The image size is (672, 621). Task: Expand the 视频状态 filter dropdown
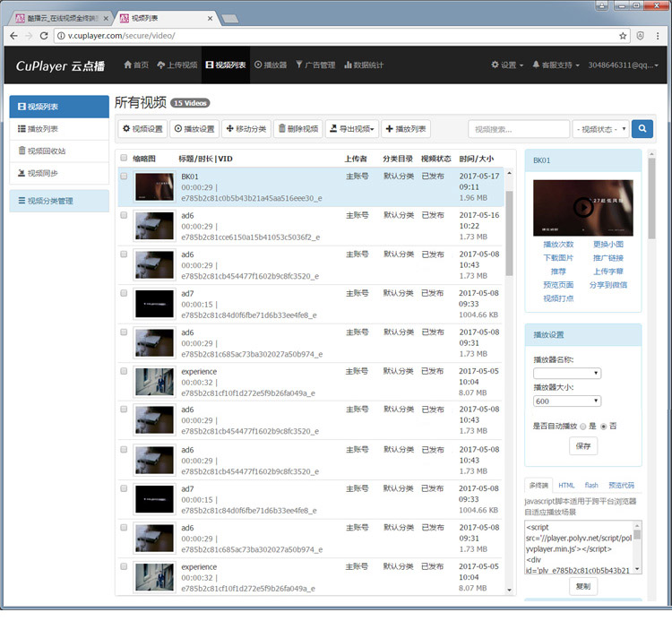coord(600,129)
